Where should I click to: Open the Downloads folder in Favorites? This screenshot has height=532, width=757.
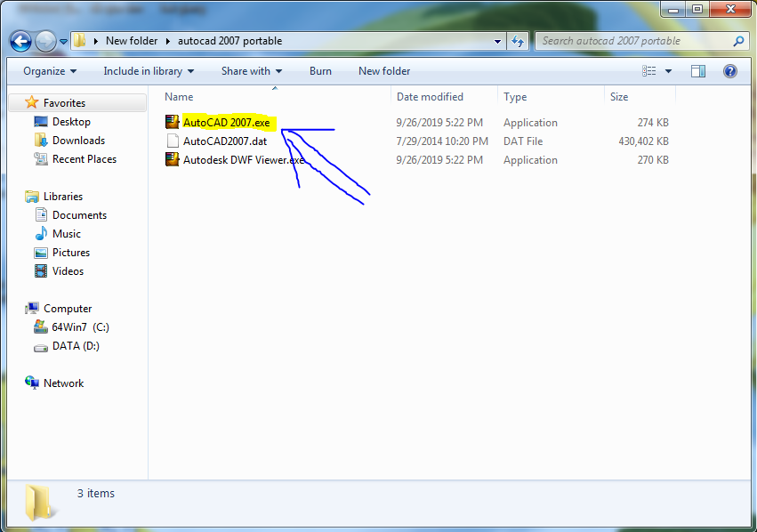click(x=78, y=141)
